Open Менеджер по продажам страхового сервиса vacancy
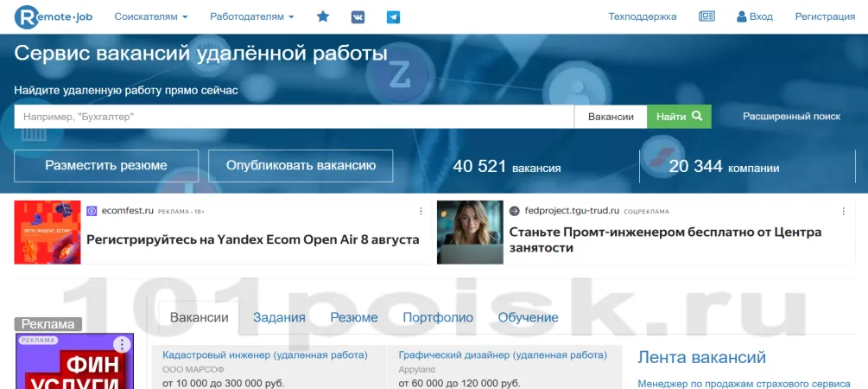 (744, 384)
